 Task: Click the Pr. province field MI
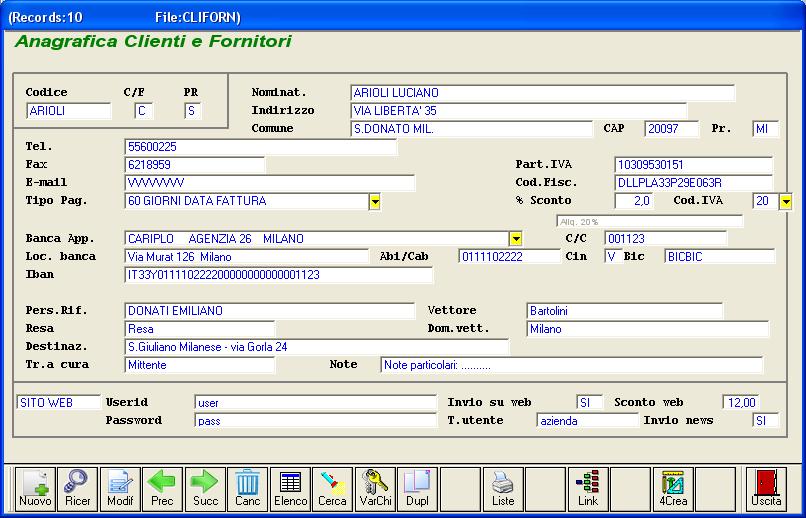point(765,129)
